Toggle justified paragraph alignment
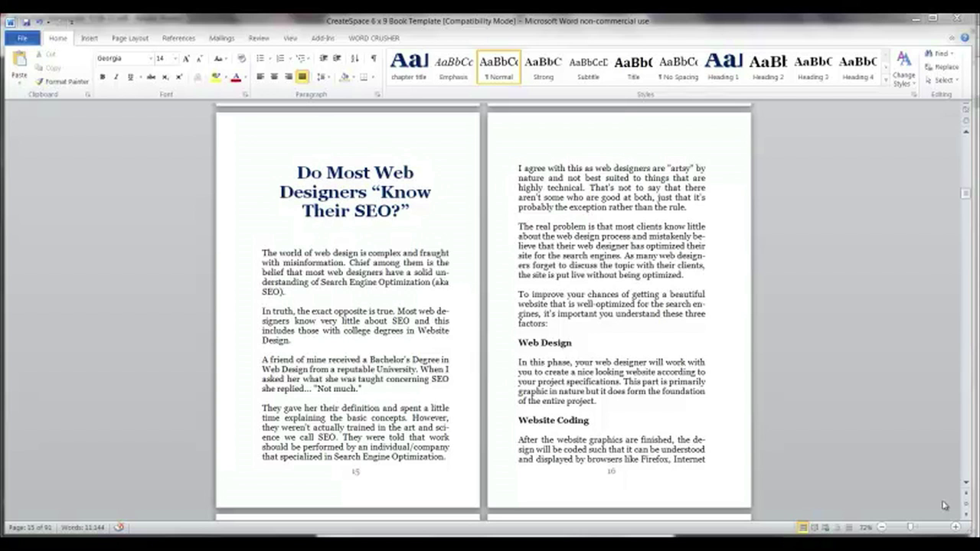 click(302, 77)
